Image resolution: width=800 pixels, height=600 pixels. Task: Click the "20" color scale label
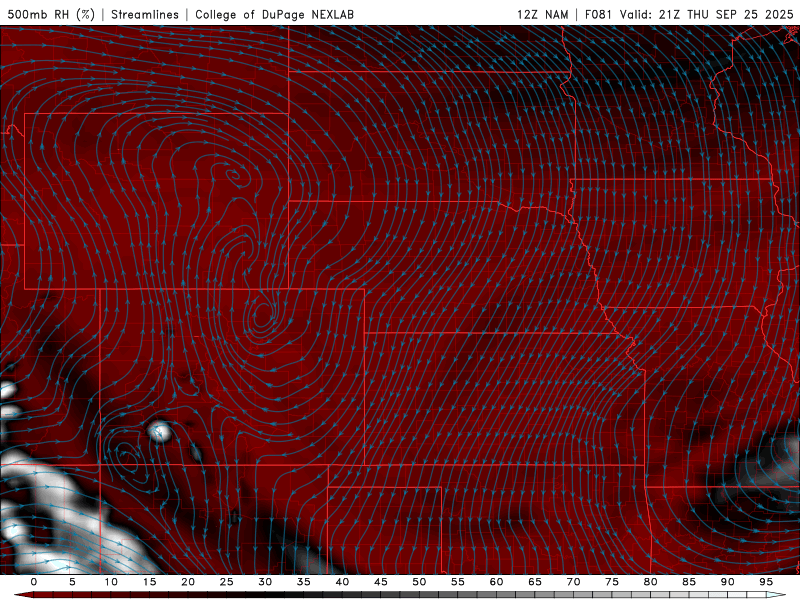tap(188, 582)
